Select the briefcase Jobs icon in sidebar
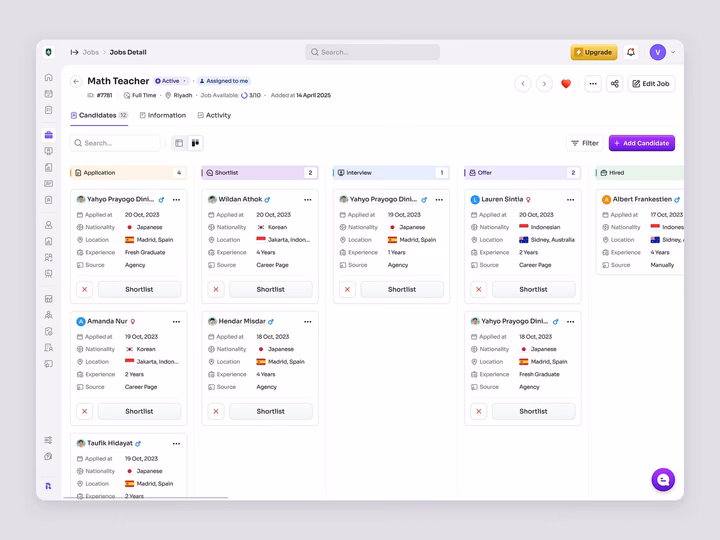 49,135
